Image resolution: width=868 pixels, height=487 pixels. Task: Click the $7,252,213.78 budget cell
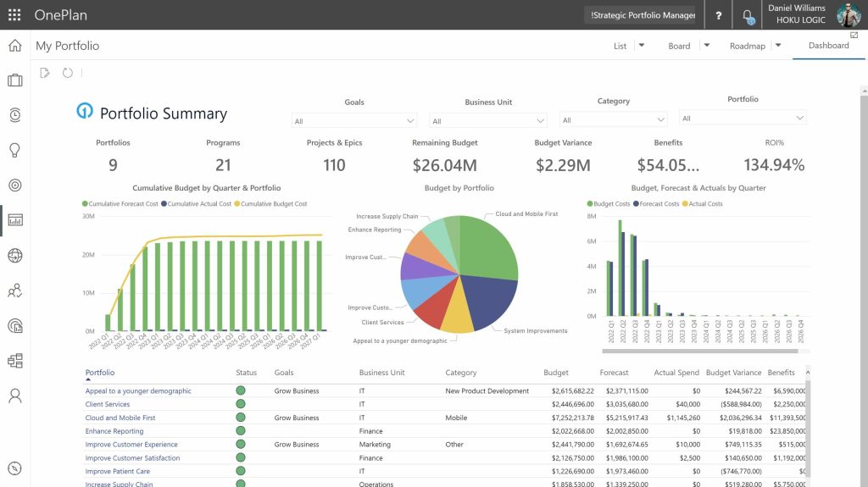[x=572, y=418]
